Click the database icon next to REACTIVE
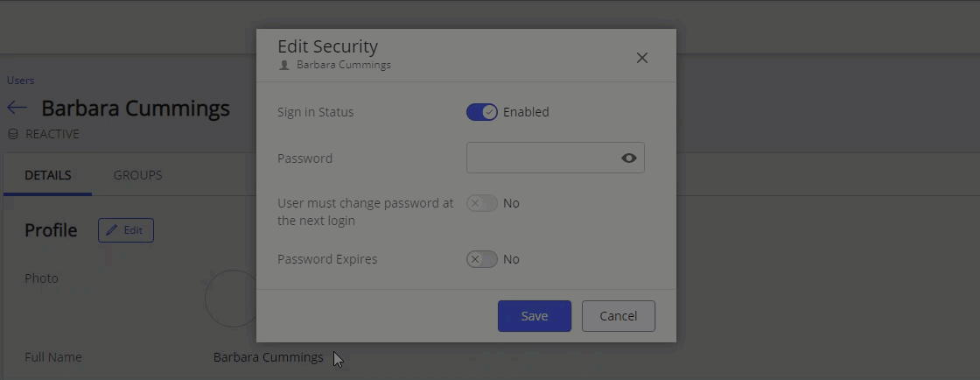The image size is (980, 380). (x=13, y=134)
